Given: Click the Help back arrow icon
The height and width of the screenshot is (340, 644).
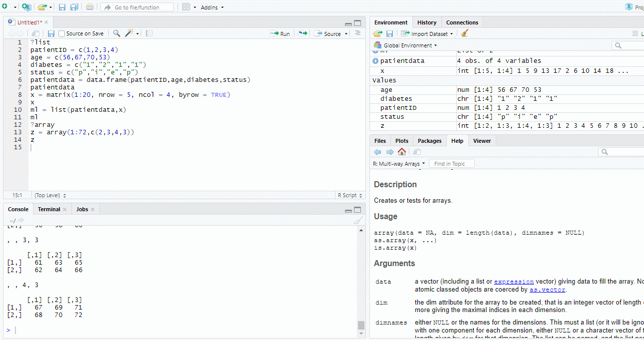Looking at the screenshot, I should point(377,152).
